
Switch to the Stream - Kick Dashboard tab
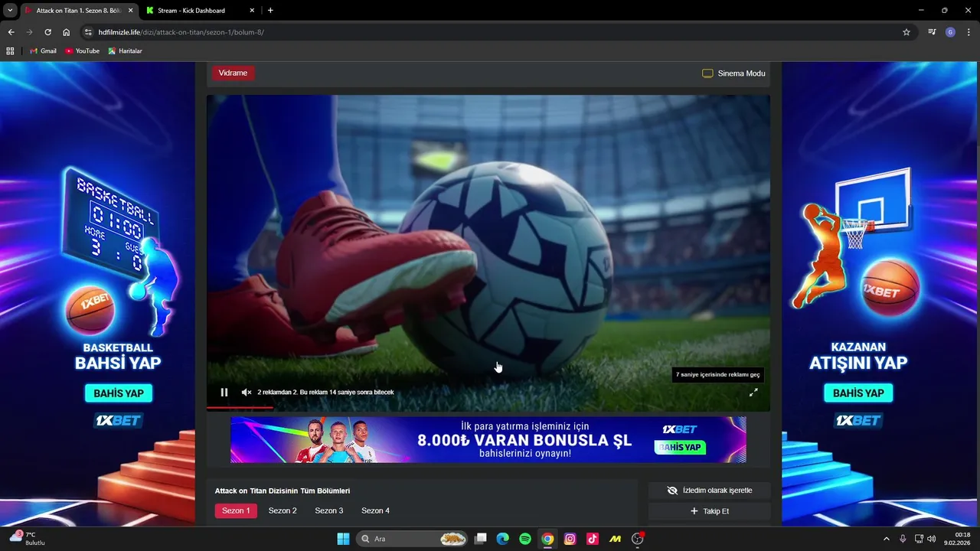[191, 11]
